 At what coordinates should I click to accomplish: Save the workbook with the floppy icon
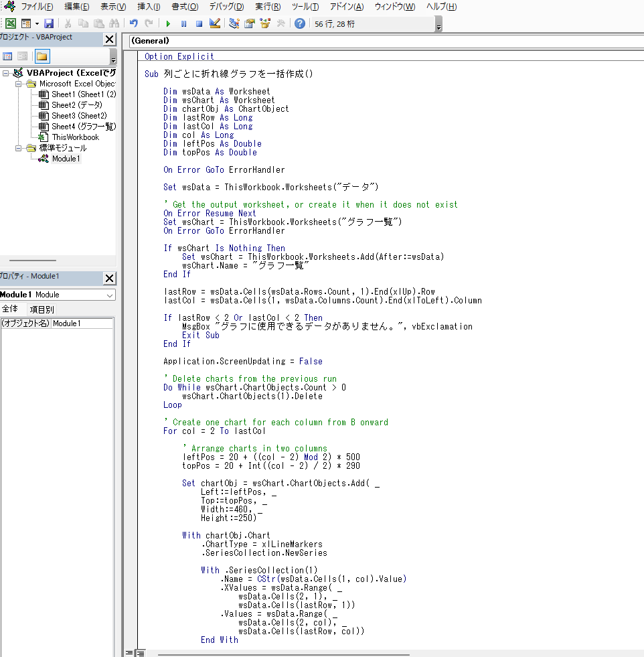coord(49,23)
